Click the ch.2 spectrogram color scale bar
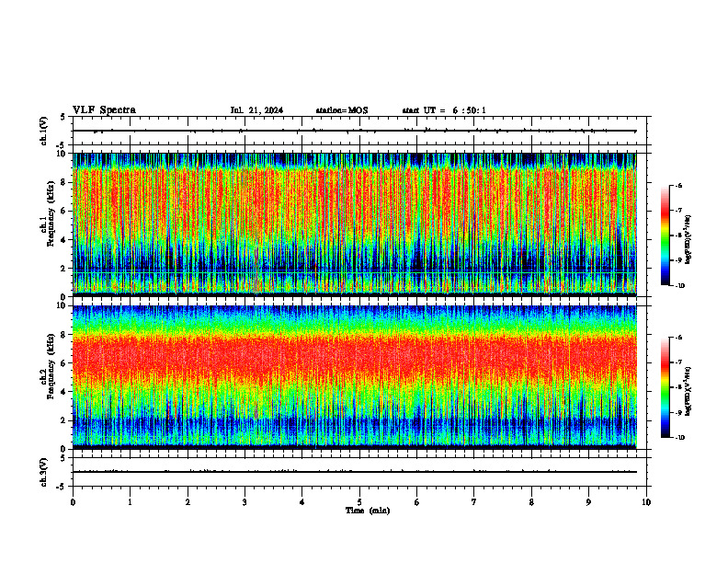This screenshot has height=563, width=728. coord(665,387)
